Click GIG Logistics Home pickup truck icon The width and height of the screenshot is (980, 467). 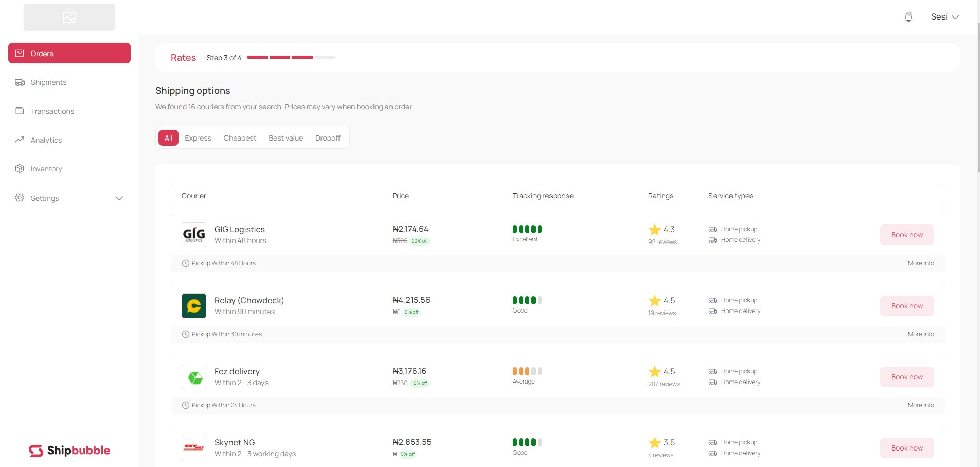(712, 229)
